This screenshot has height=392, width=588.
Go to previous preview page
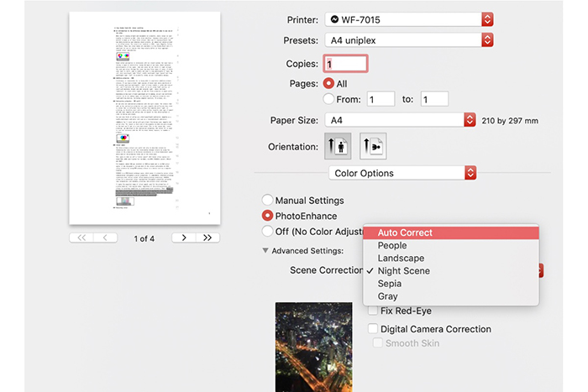[105, 238]
